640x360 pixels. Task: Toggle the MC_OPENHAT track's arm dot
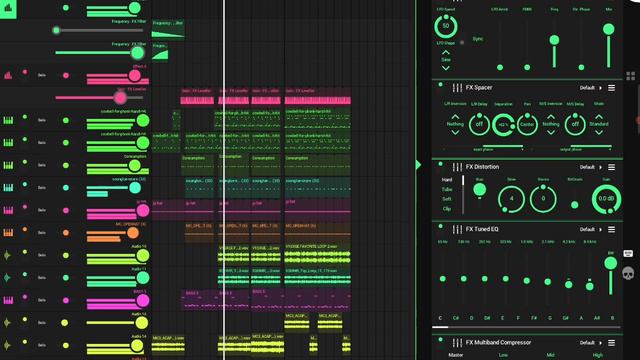66,233
